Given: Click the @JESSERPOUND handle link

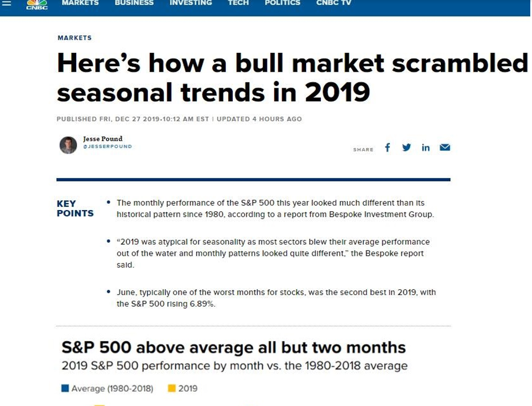Looking at the screenshot, I should coord(107,146).
